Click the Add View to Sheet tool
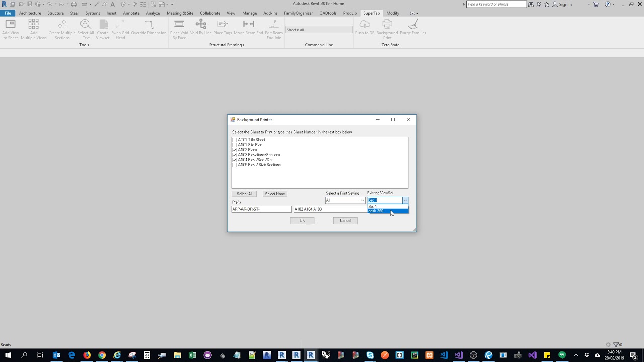Screen dimensions: 644x362 10,29
